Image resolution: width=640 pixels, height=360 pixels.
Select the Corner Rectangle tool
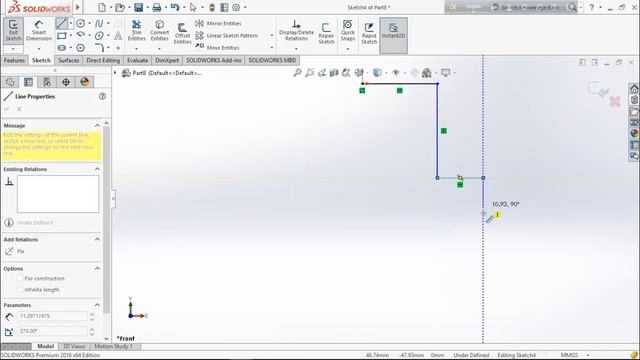click(x=62, y=36)
